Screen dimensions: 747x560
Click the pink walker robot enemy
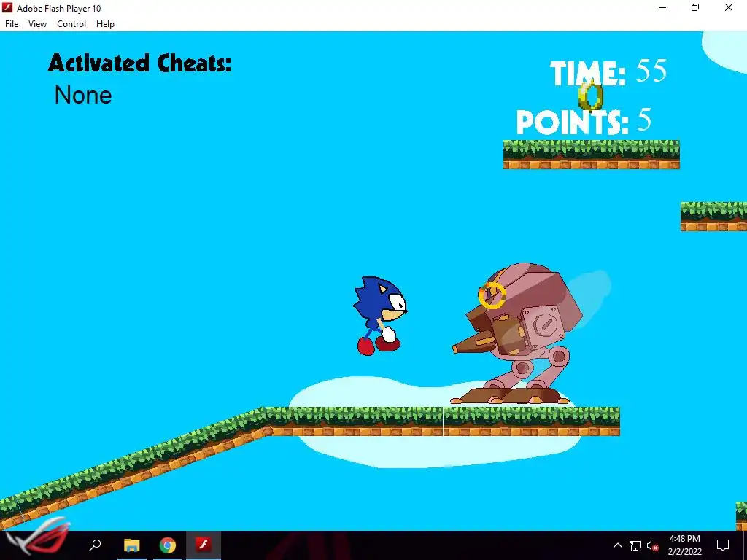click(517, 333)
